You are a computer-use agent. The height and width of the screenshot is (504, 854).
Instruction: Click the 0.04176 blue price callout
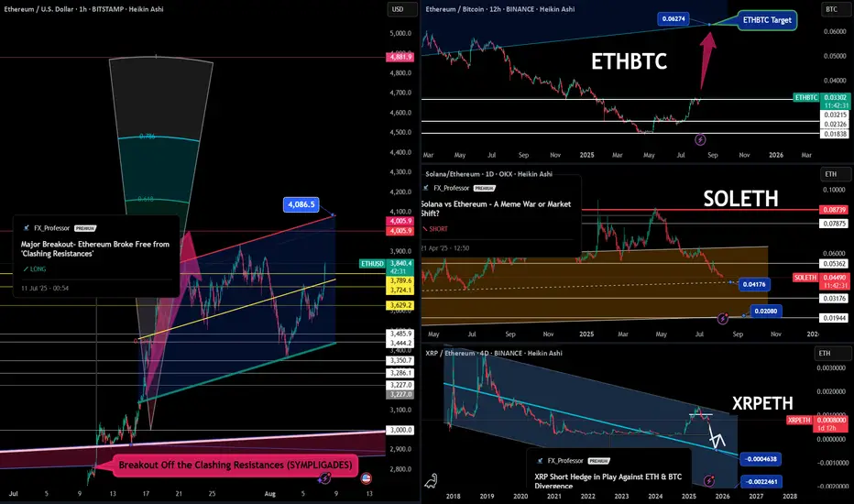754,284
